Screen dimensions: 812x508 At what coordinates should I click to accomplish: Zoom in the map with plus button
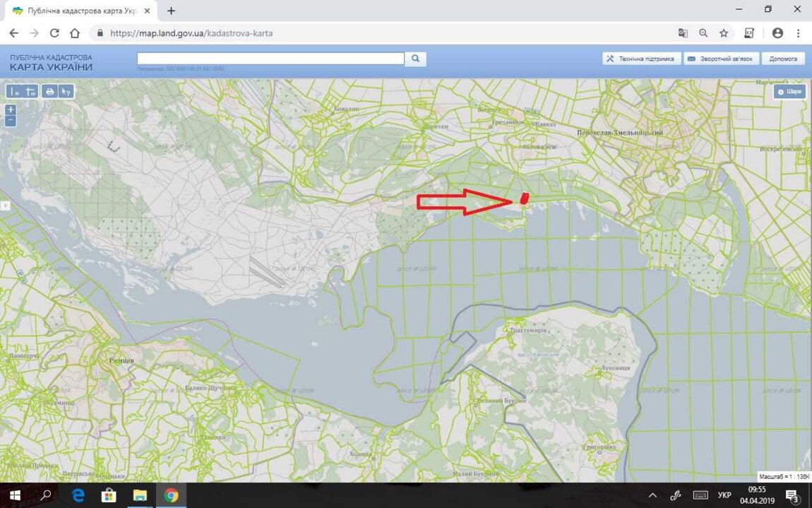click(x=11, y=110)
